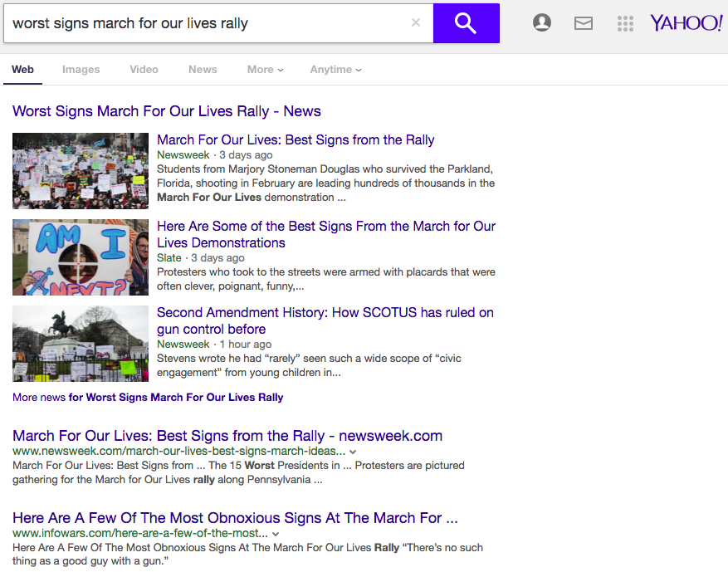Screen dimensions: 728x572
Task: Click the crowd-with-signs rally thumbnail
Action: click(81, 171)
